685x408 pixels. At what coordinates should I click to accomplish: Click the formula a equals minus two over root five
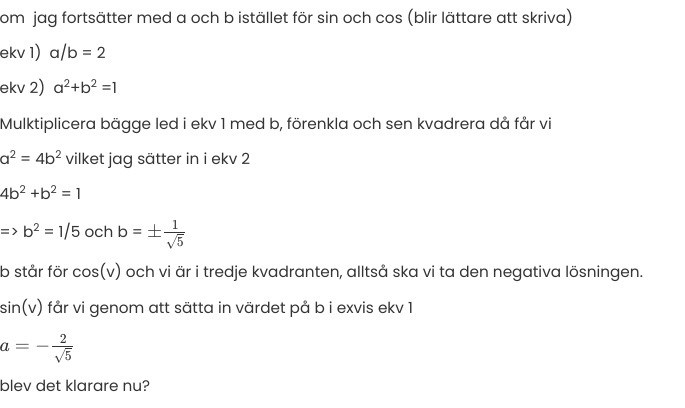36,346
